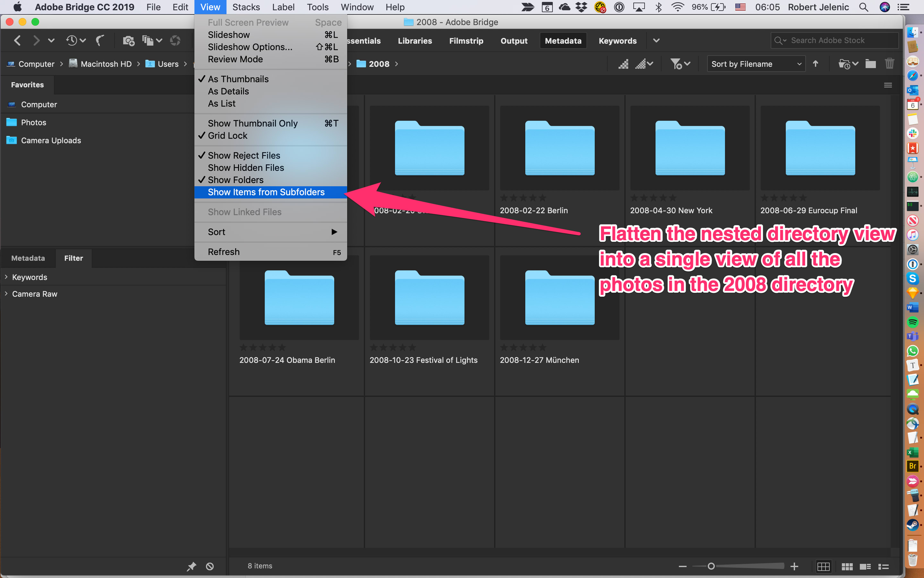Click Get Photos from Camera icon
The image size is (924, 578).
click(x=129, y=40)
